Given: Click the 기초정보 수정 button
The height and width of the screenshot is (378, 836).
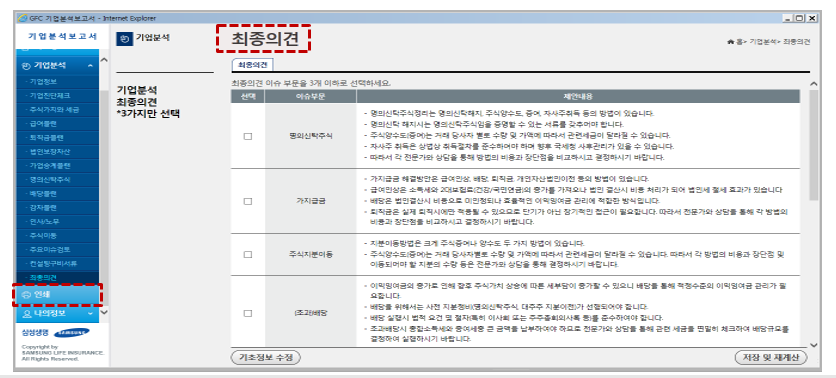Looking at the screenshot, I should coord(266,357).
